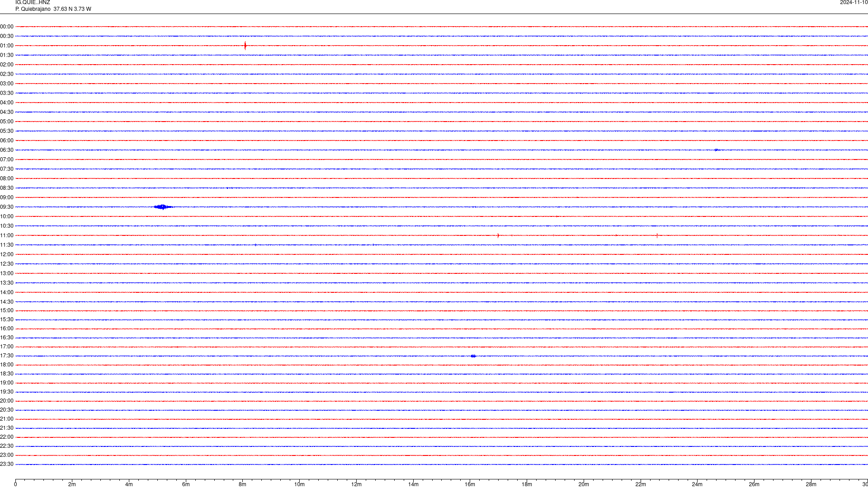Select the 00:30 time row label
The height and width of the screenshot is (488, 868).
pyautogui.click(x=7, y=36)
